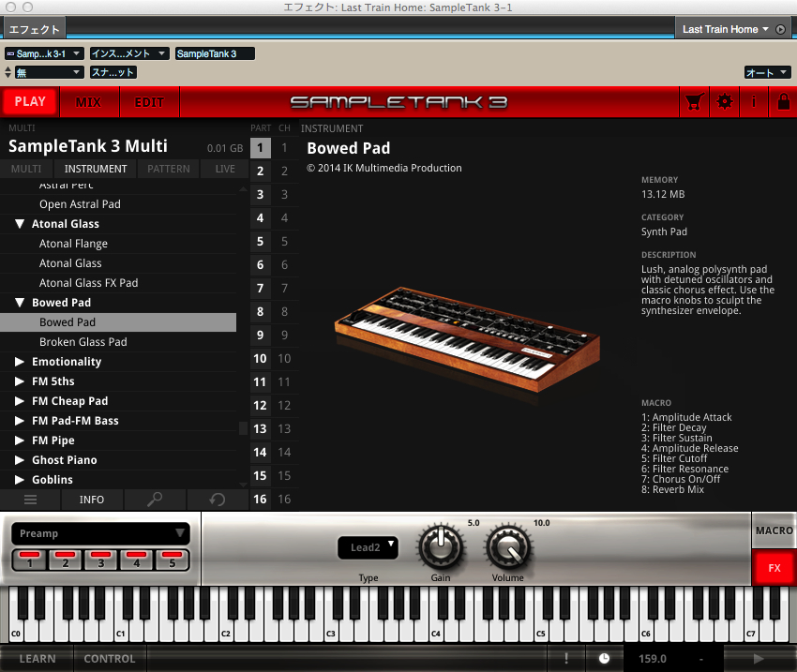
Task: Open the Preamp effect dropdown
Action: (100, 533)
